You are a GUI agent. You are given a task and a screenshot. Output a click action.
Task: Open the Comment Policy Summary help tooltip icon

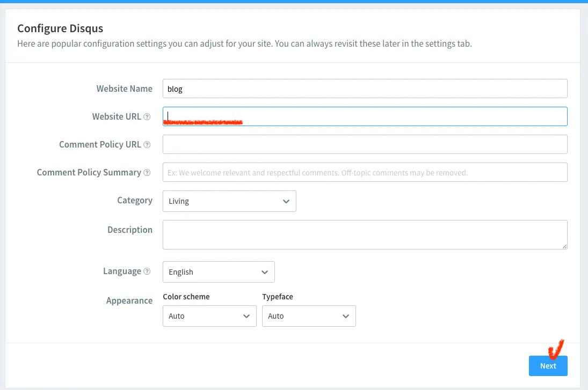pos(147,173)
